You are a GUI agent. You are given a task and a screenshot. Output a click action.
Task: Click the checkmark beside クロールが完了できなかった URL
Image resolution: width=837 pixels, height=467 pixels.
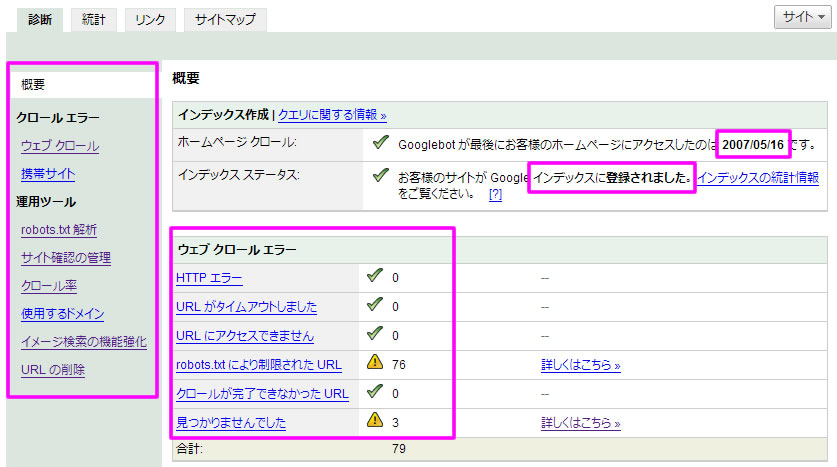click(377, 394)
